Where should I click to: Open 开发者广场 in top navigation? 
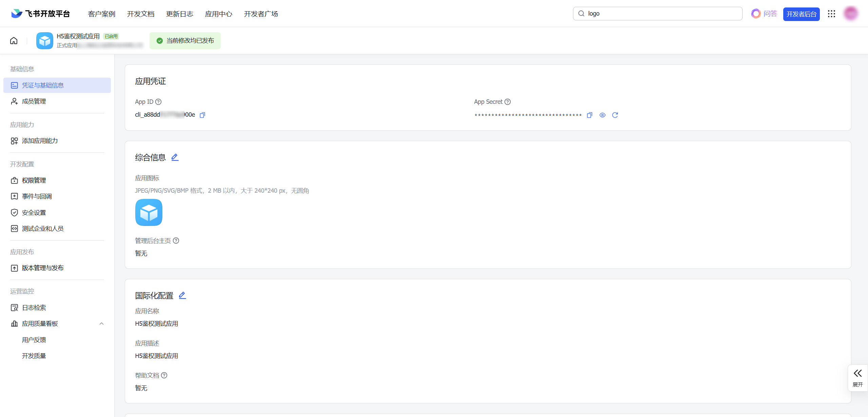(261, 14)
